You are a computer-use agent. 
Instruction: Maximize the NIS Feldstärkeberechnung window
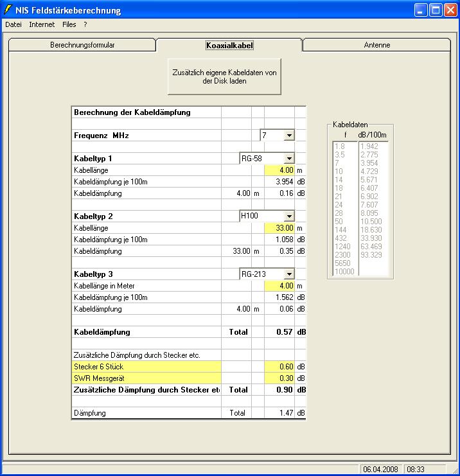click(x=436, y=10)
